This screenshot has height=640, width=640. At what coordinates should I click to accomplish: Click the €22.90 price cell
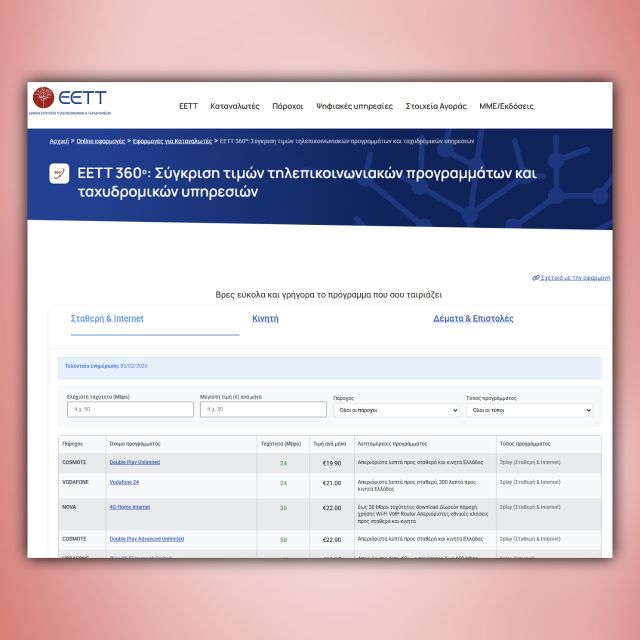[332, 540]
